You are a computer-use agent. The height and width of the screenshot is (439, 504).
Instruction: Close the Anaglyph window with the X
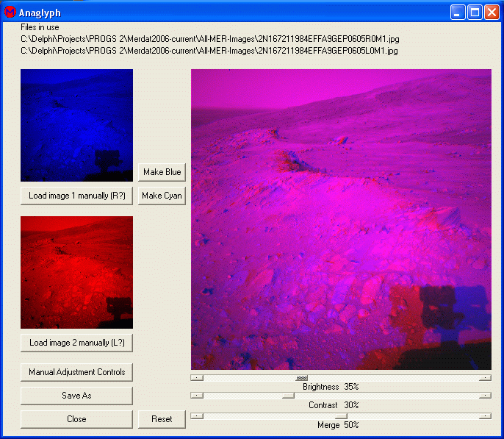click(492, 13)
